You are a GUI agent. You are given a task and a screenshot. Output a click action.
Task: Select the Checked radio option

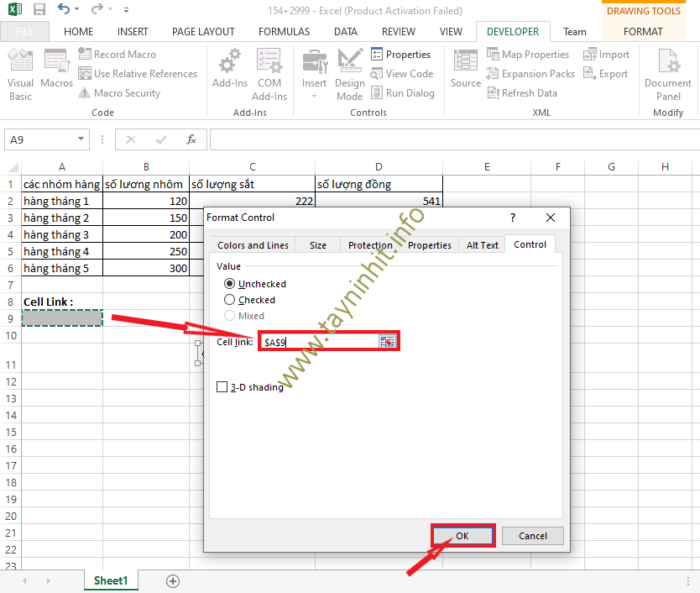coord(230,300)
